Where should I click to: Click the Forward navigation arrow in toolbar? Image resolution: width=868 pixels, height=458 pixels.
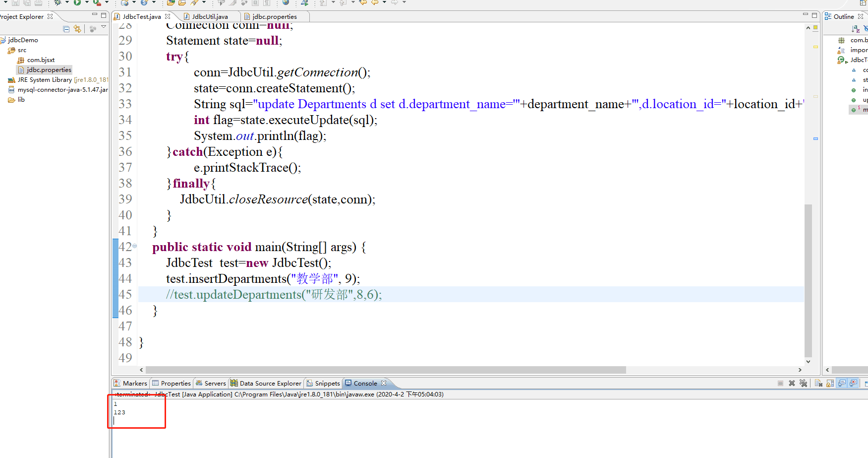pyautogui.click(x=395, y=2)
